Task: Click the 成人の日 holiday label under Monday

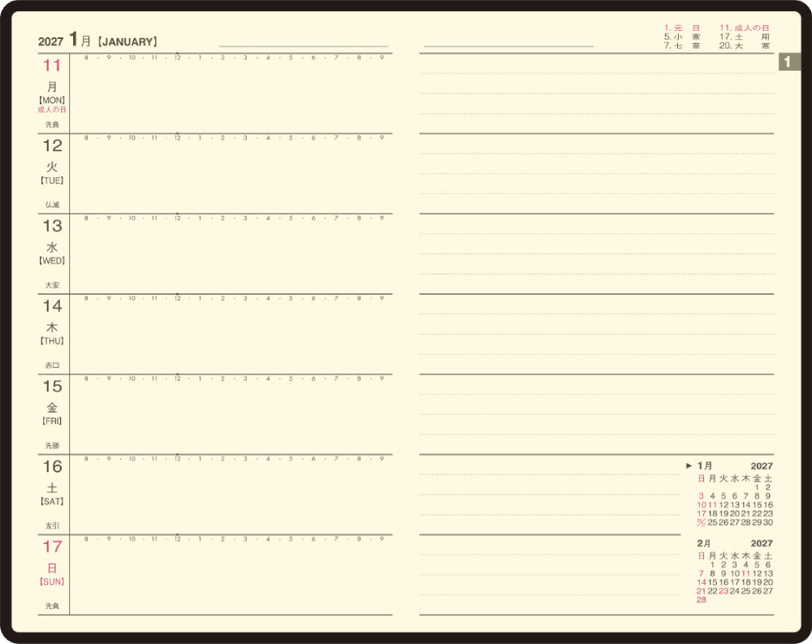Action: (x=52, y=110)
